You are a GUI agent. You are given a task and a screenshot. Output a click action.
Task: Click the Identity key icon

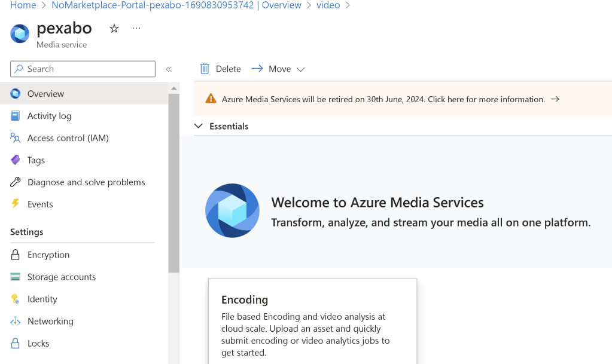(15, 299)
